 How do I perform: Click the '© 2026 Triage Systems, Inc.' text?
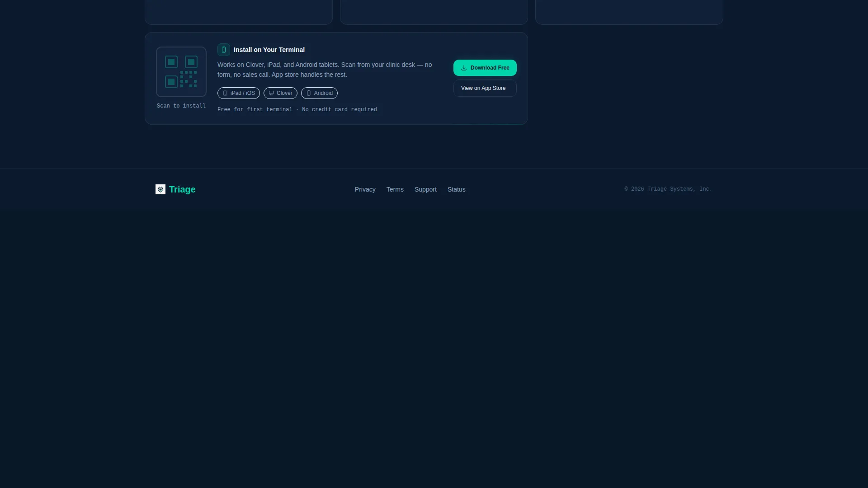pyautogui.click(x=668, y=189)
